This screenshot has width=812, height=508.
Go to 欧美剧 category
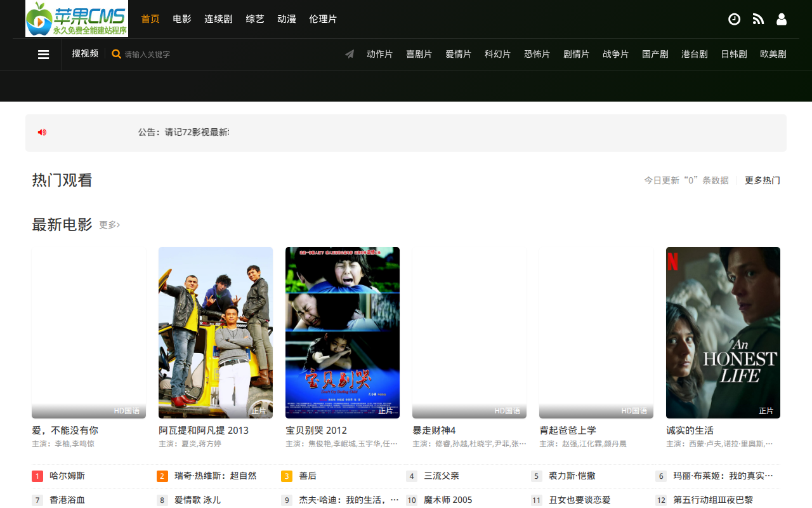(773, 54)
